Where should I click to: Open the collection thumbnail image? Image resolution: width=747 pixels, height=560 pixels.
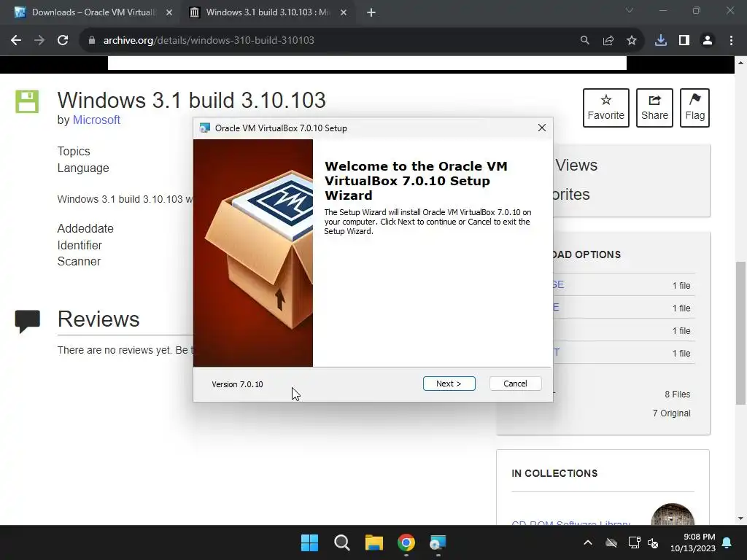click(673, 514)
